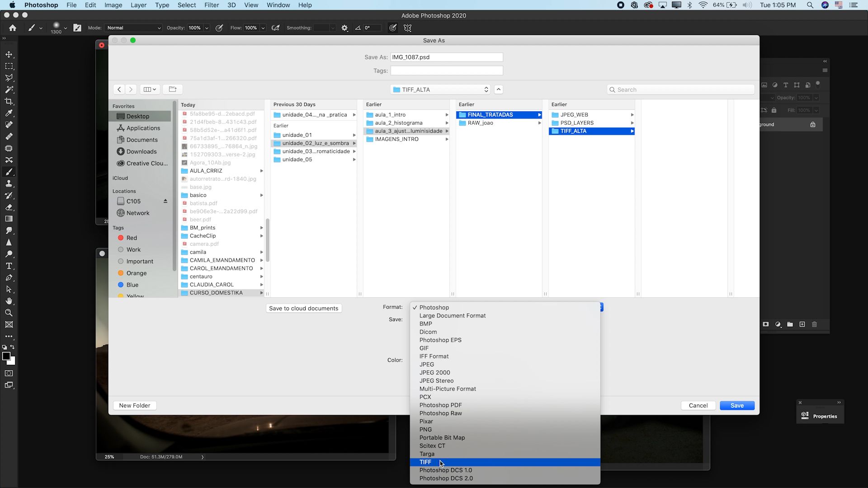Toggle the lock on the Background layer

pos(812,124)
